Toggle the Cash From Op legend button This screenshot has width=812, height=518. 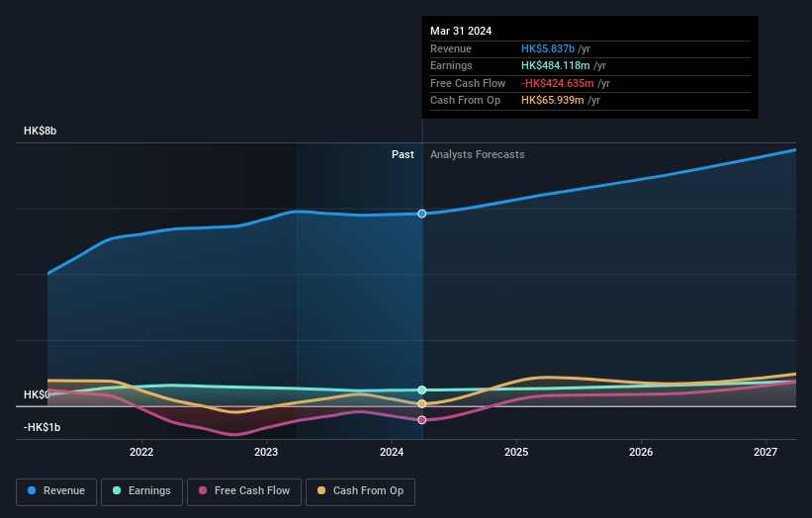[360, 491]
